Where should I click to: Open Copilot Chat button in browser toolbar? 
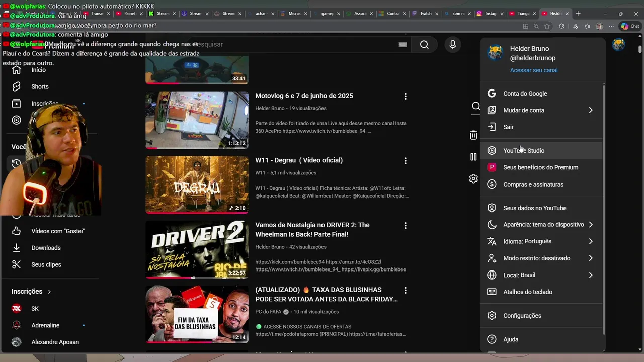[x=630, y=26]
